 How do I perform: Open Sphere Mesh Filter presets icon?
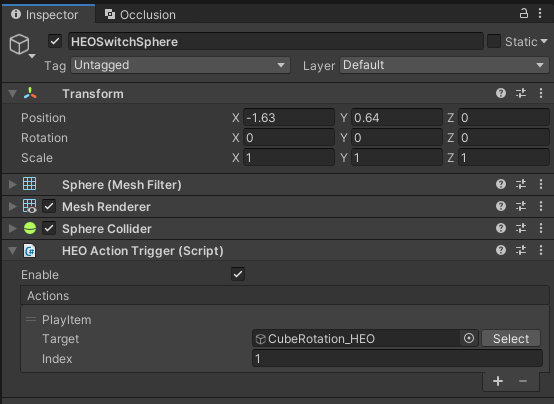pyautogui.click(x=521, y=184)
